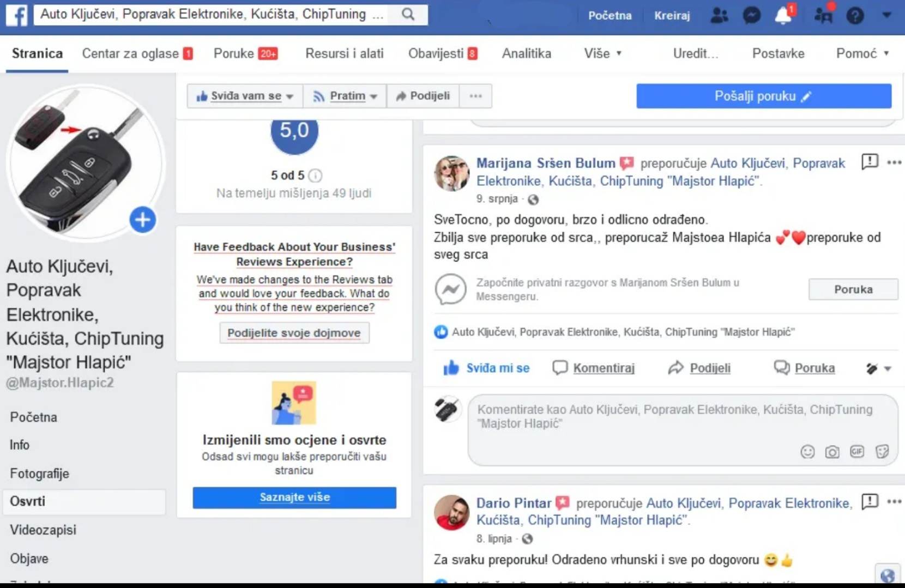
Task: Click Poruka action under Marijana's review
Action: point(804,368)
